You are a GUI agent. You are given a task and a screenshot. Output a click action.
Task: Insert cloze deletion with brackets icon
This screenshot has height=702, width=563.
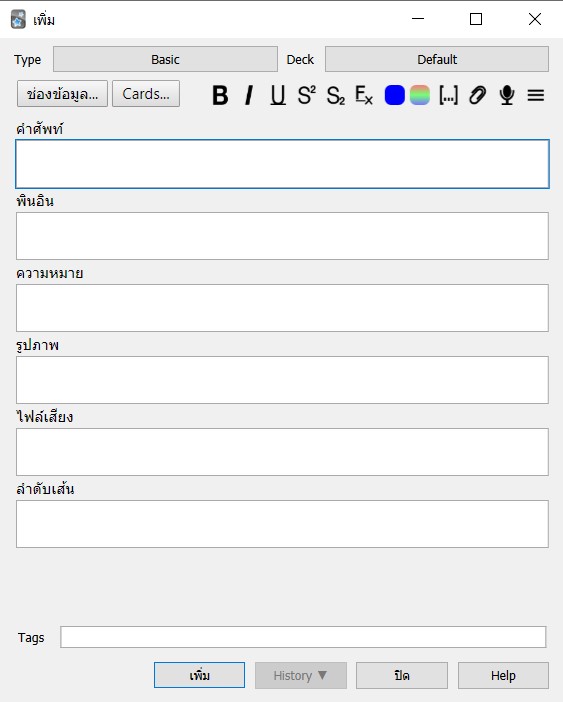point(448,95)
